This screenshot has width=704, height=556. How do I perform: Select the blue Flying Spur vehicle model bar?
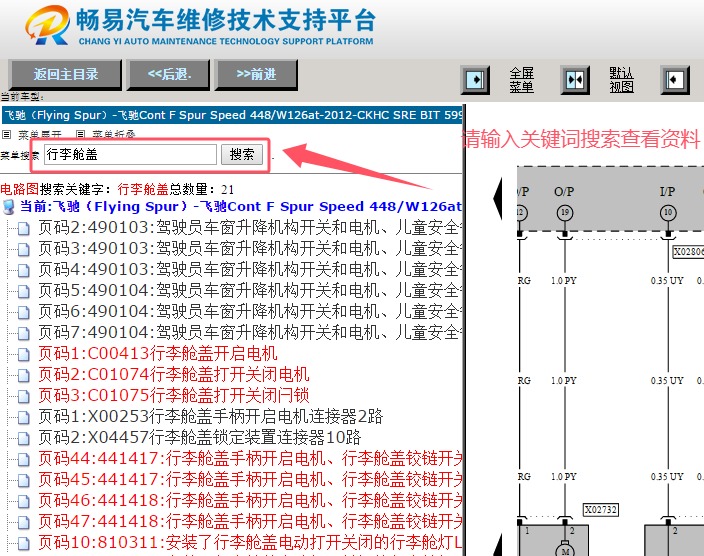click(x=232, y=115)
